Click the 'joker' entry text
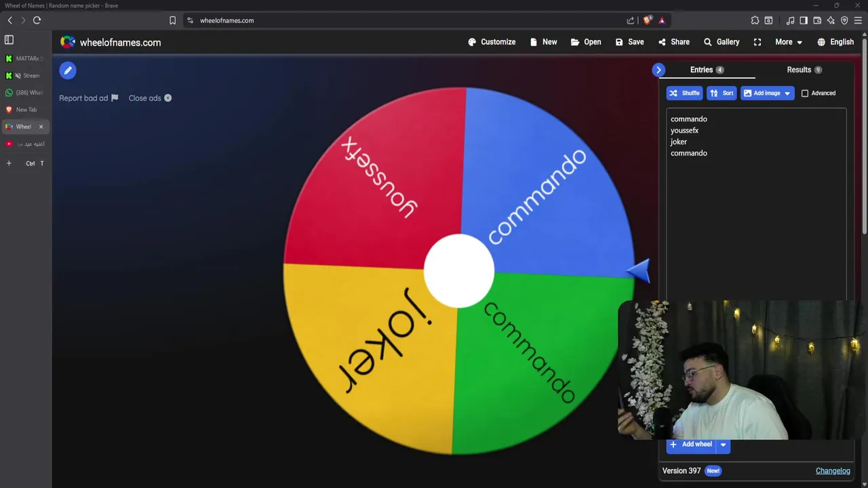Screen dimensions: 868x488 [x=679, y=142]
